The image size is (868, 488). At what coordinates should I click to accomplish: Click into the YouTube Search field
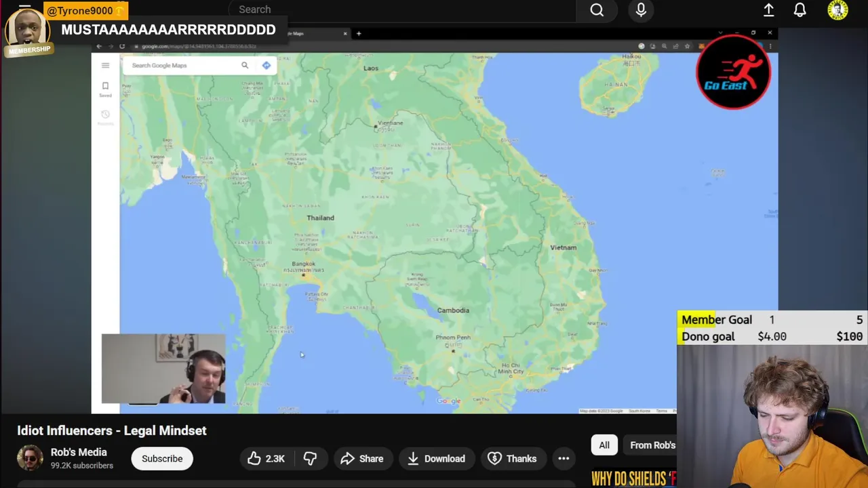click(x=403, y=9)
